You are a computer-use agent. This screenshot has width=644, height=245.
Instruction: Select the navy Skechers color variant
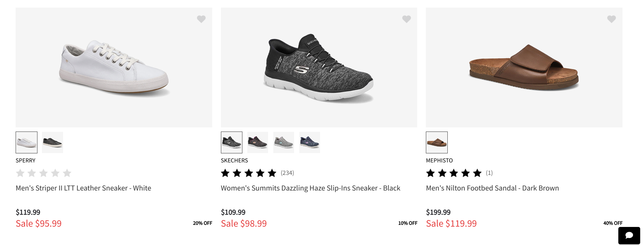point(310,142)
